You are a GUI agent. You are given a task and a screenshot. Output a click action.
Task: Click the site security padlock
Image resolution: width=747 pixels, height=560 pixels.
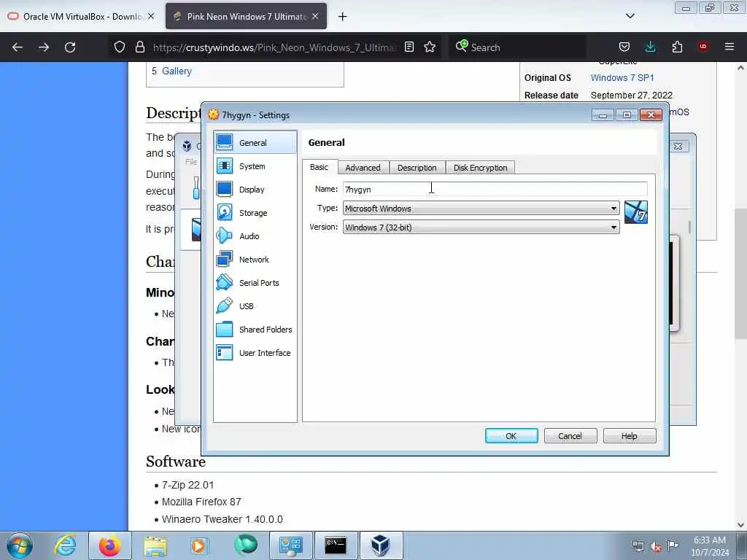tap(139, 47)
